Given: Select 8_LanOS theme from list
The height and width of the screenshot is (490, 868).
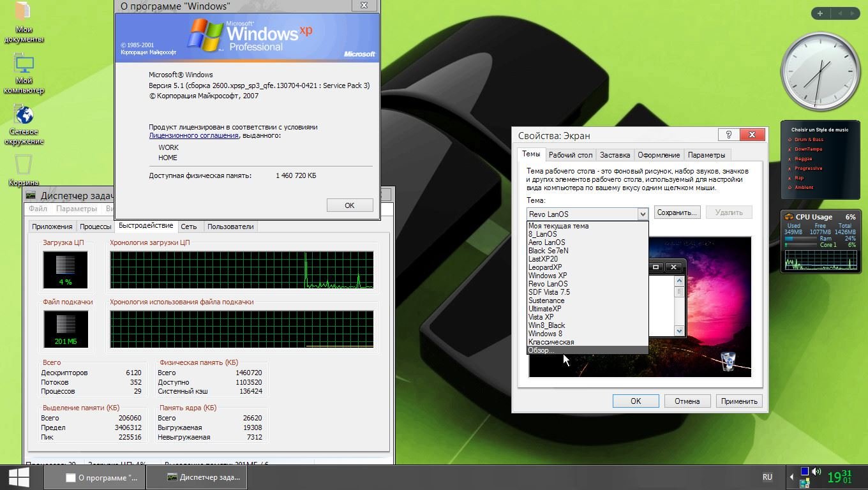Looking at the screenshot, I should click(587, 234).
